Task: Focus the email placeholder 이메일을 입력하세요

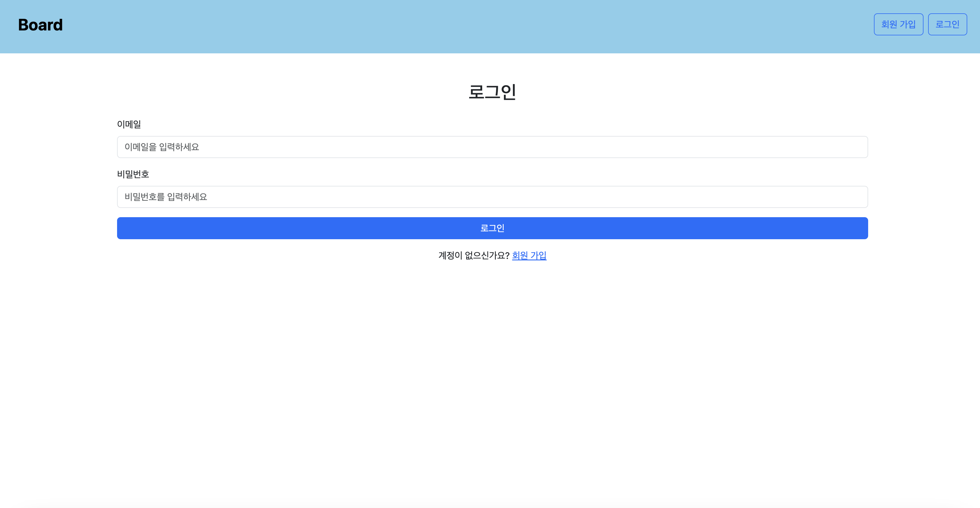Action: click(492, 147)
